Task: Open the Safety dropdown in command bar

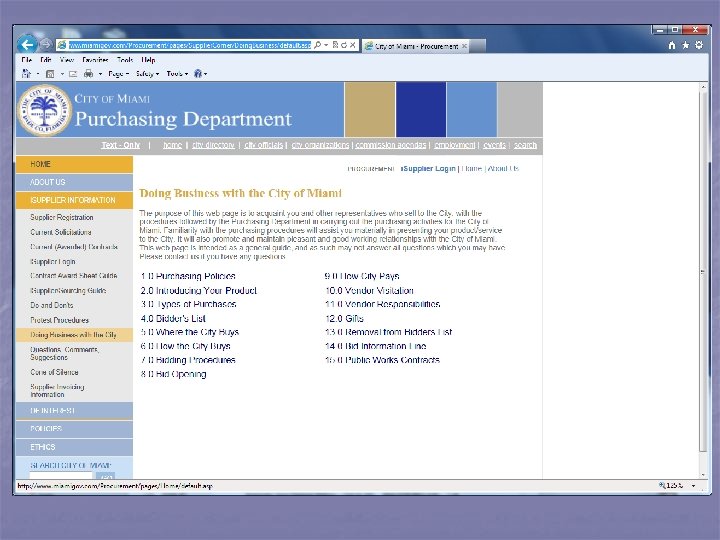Action: coord(147,74)
